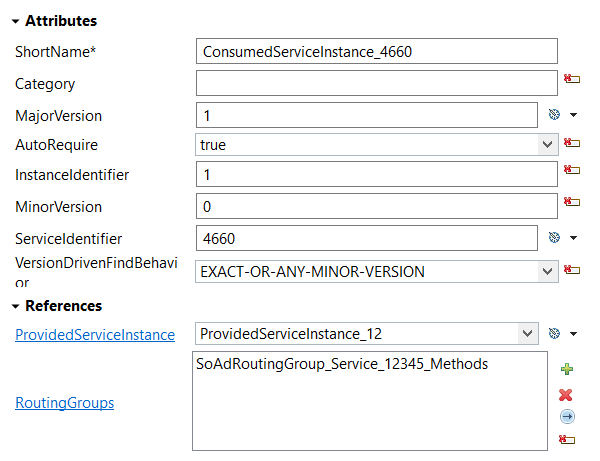
Task: Collapse the Attributes section
Action: pyautogui.click(x=15, y=21)
